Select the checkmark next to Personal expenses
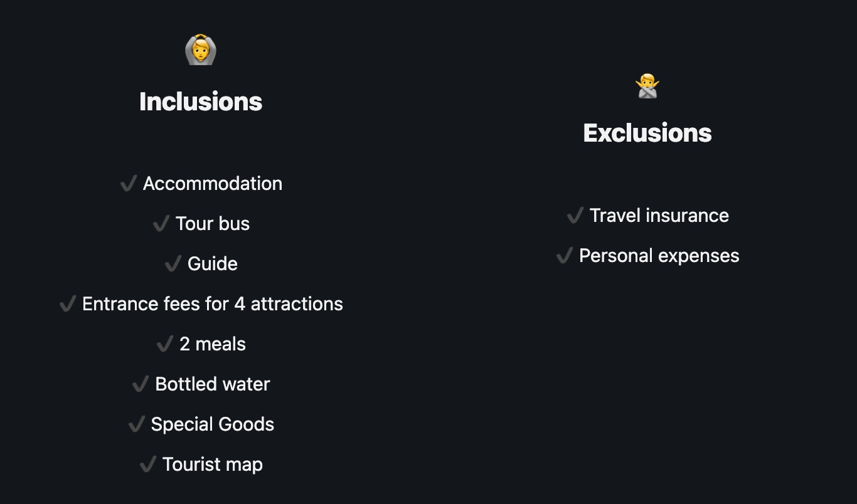Viewport: 857px width, 504px height. [565, 256]
